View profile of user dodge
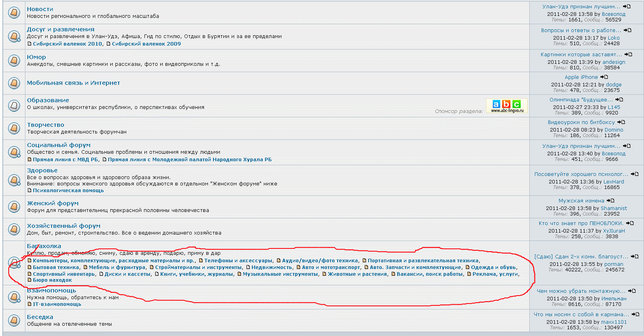The height and width of the screenshot is (336, 644). [614, 85]
